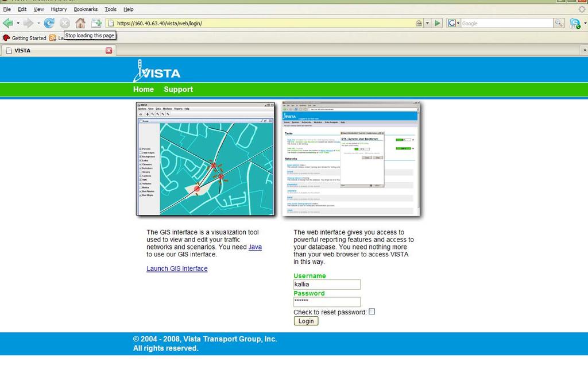The height and width of the screenshot is (365, 588).
Task: Click the Login button
Action: tap(306, 321)
